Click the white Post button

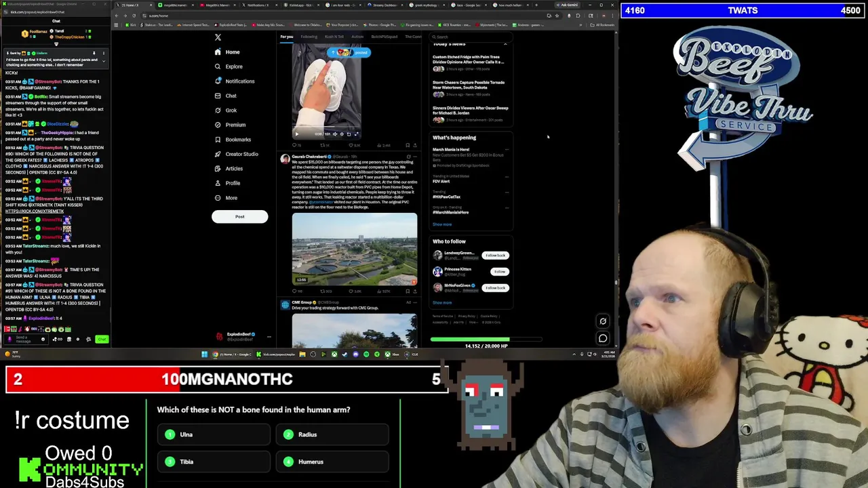(x=239, y=217)
